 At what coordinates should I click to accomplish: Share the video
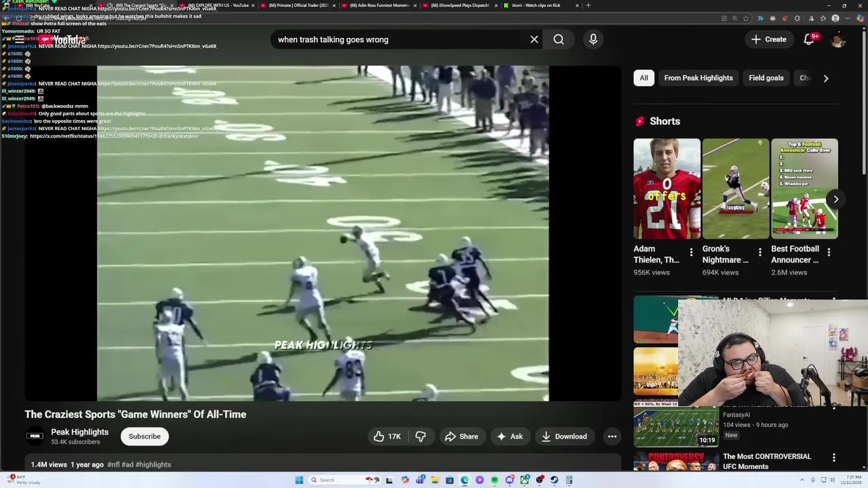[x=461, y=436]
